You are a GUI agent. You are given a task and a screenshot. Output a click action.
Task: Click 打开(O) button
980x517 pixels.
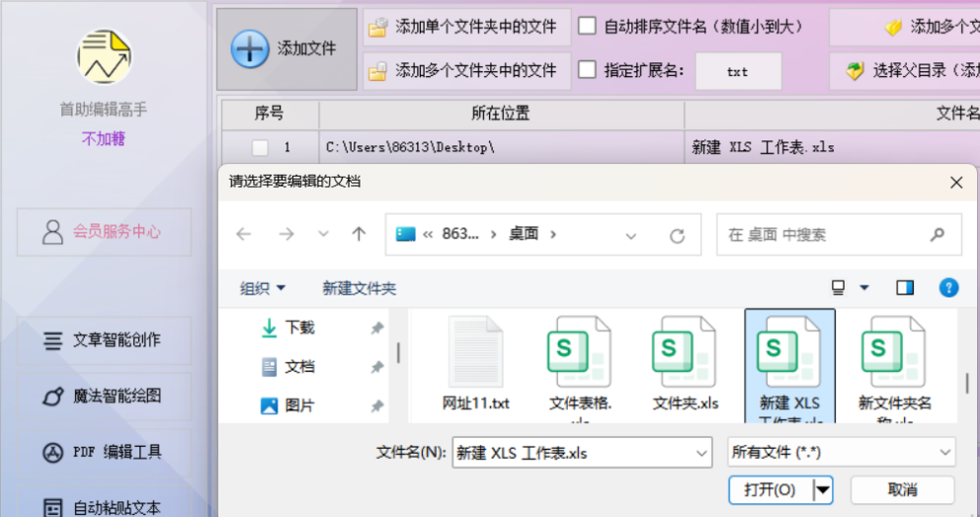[771, 489]
